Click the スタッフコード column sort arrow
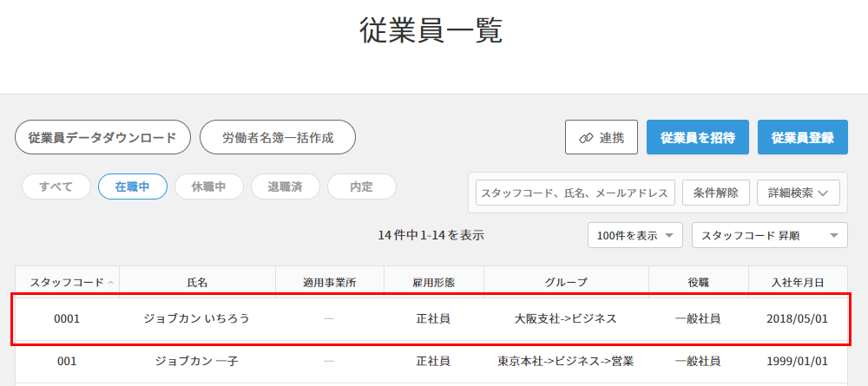 click(x=110, y=283)
